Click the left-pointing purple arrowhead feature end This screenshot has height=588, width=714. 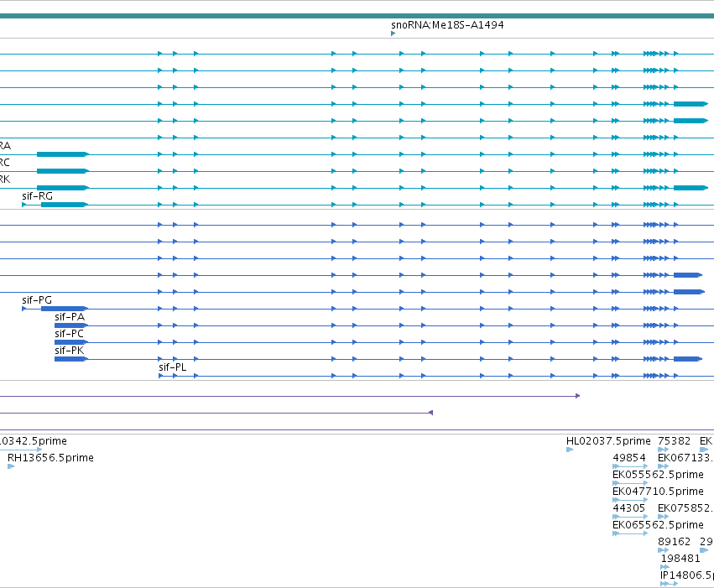pos(430,413)
